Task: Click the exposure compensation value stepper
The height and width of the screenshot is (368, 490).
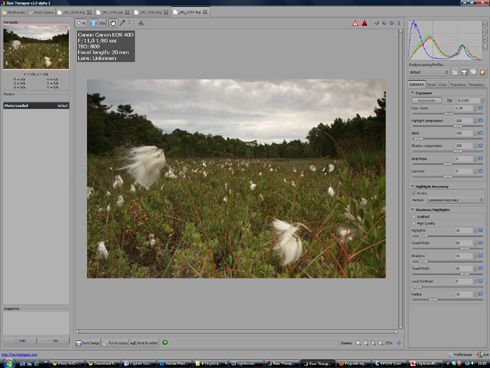Action: (x=475, y=108)
